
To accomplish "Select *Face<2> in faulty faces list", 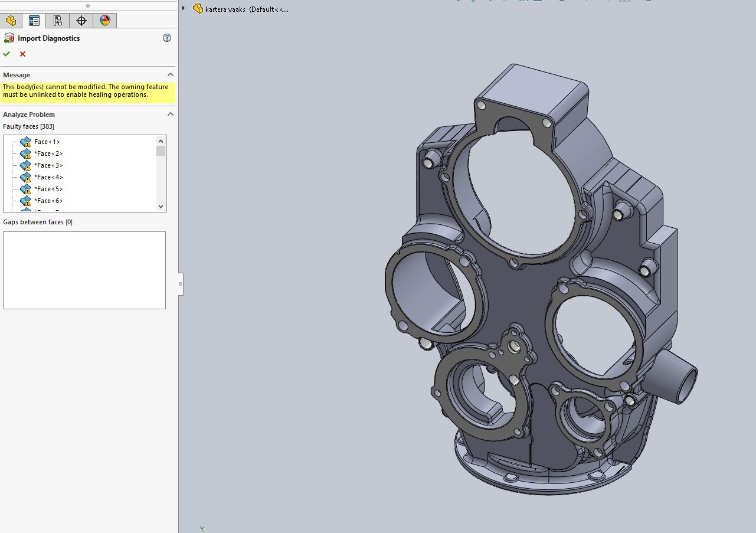I will coord(48,153).
